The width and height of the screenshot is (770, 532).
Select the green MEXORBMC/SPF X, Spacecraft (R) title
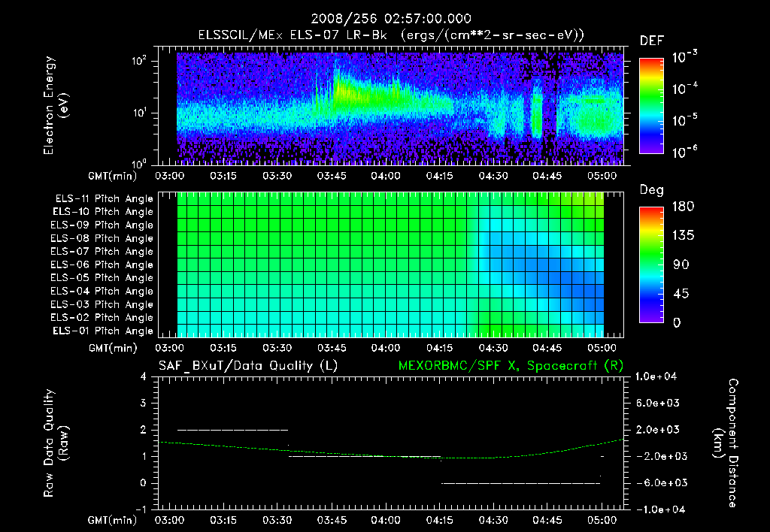tap(511, 366)
